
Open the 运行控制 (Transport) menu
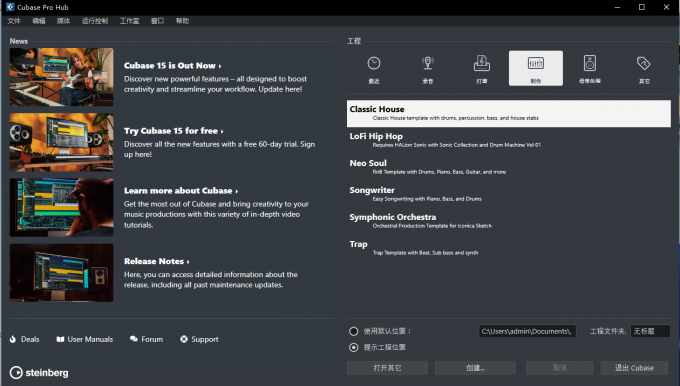click(95, 21)
